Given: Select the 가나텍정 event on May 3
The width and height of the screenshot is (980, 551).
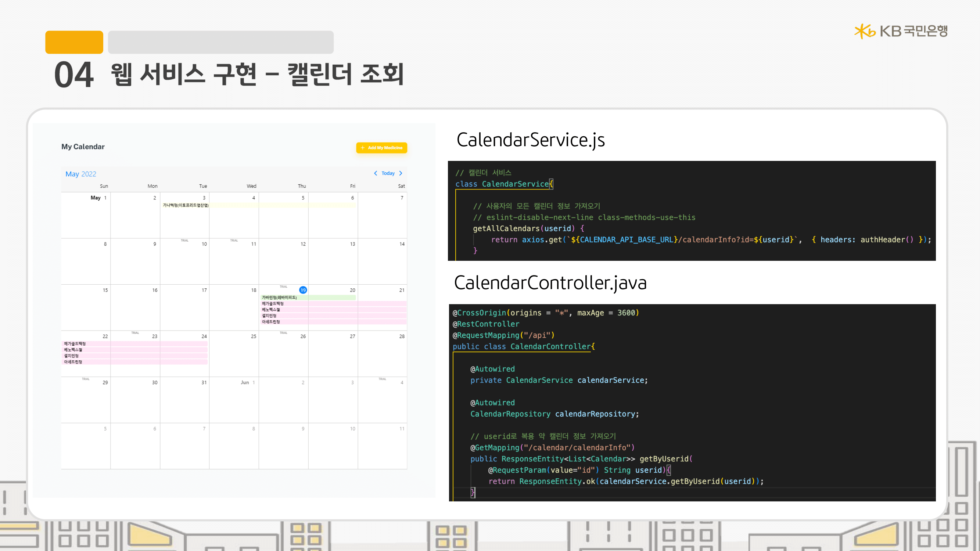Looking at the screenshot, I should coord(186,205).
